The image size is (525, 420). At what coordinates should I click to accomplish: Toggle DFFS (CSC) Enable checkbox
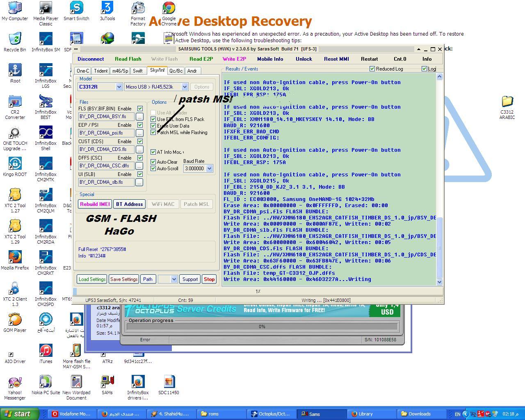(140, 158)
